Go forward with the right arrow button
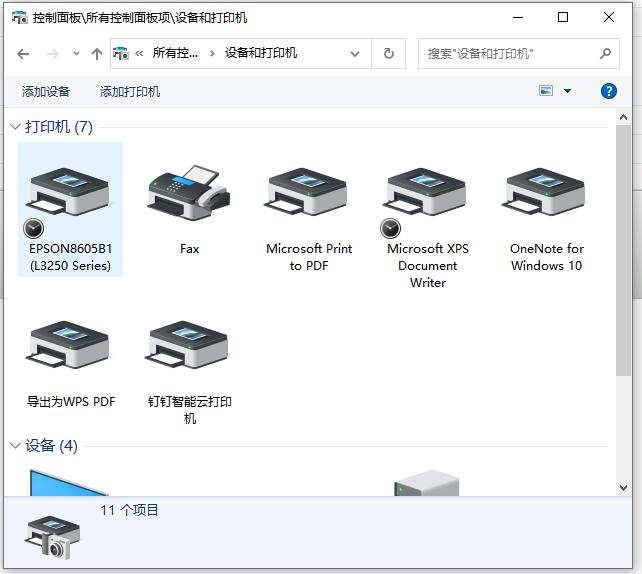Screen dimensions: 642x574 52,54
